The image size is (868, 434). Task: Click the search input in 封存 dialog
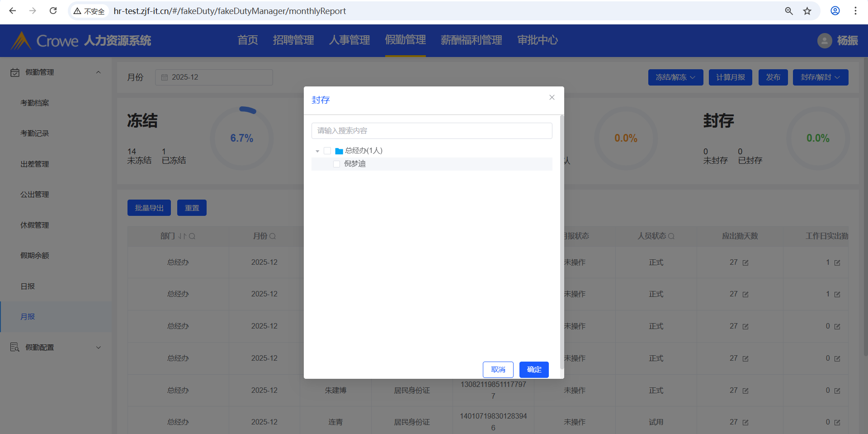pyautogui.click(x=432, y=131)
